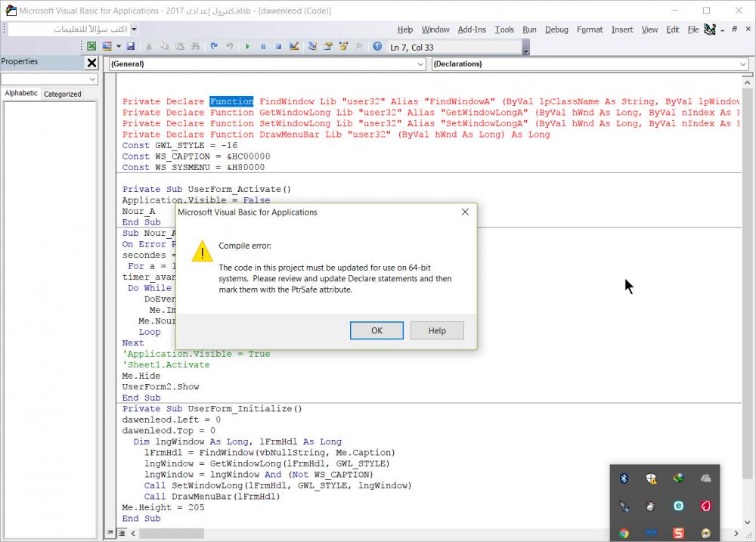Open Properties Window toolbar icon
This screenshot has width=756, height=542.
[328, 46]
